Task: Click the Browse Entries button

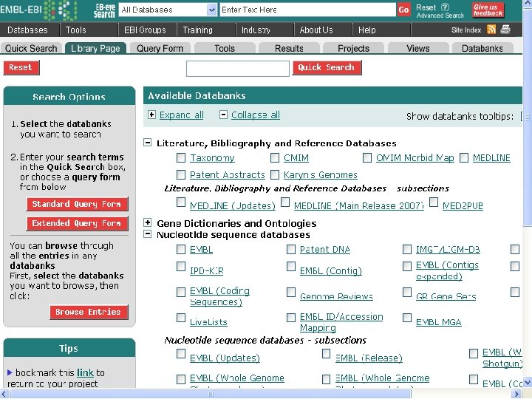Action: (89, 312)
